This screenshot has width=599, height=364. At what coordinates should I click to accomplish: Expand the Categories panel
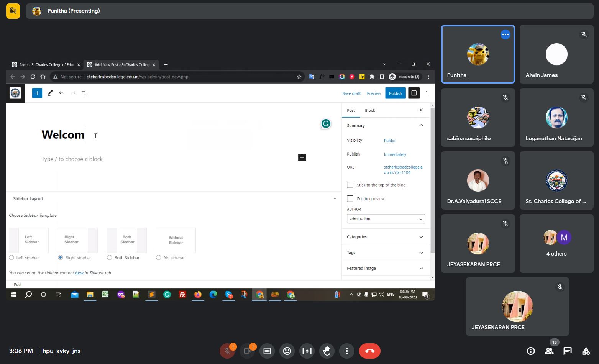click(386, 237)
